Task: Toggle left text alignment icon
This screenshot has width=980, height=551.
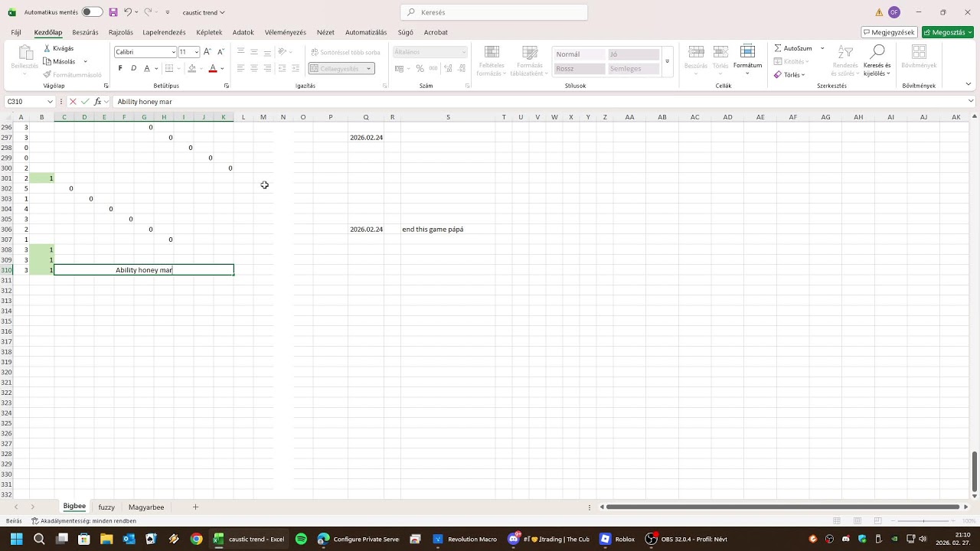Action: (240, 68)
